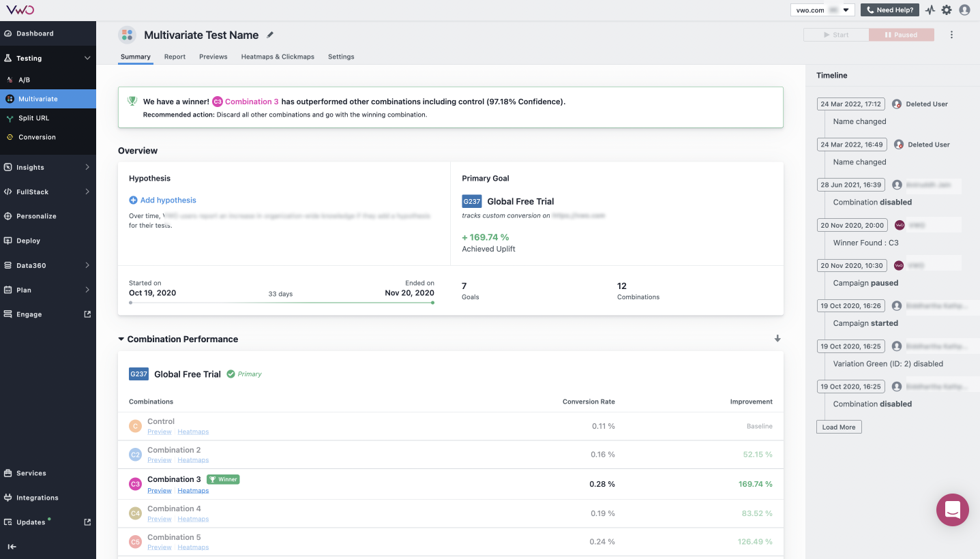Open the user profile avatar
The image size is (980, 559).
tap(964, 10)
